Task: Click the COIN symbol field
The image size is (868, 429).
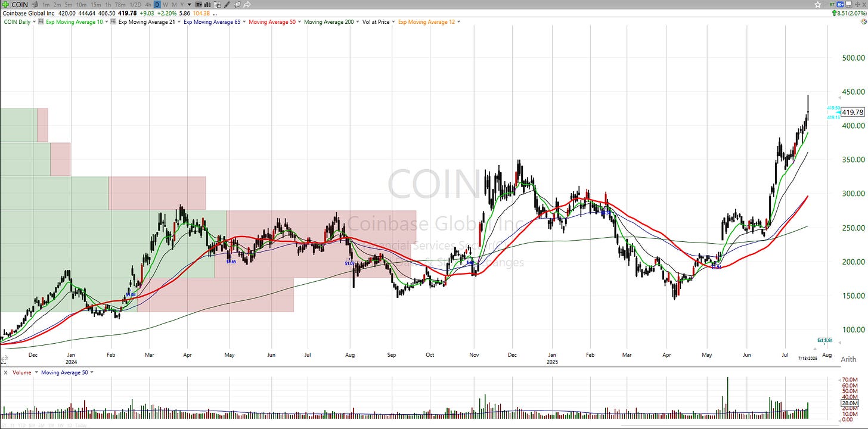Action: pyautogui.click(x=20, y=4)
